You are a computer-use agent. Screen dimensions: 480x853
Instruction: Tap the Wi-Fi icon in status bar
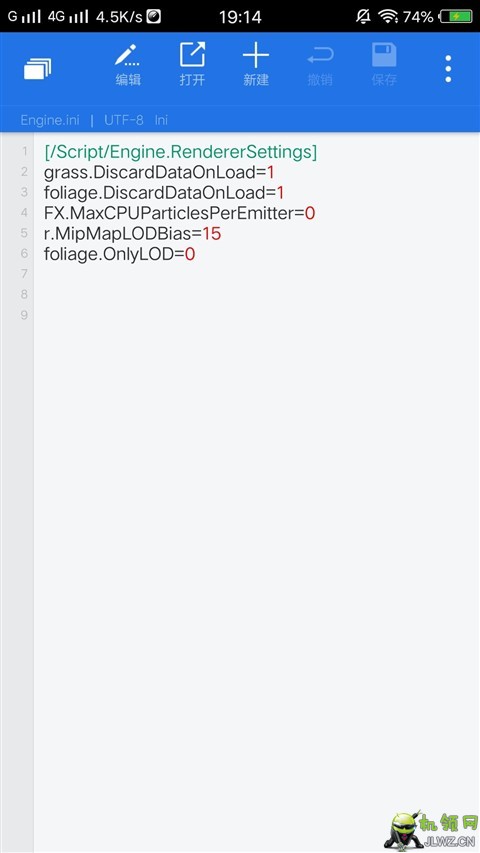(x=388, y=17)
